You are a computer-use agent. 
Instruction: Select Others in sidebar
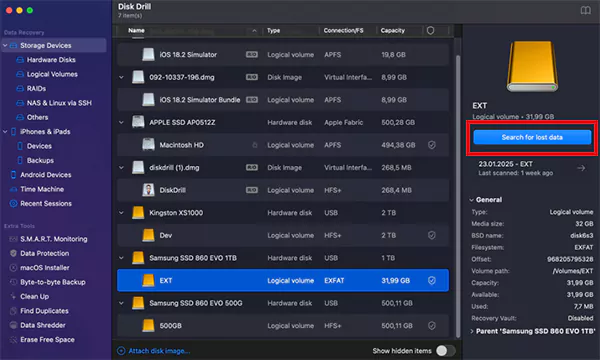tap(37, 117)
